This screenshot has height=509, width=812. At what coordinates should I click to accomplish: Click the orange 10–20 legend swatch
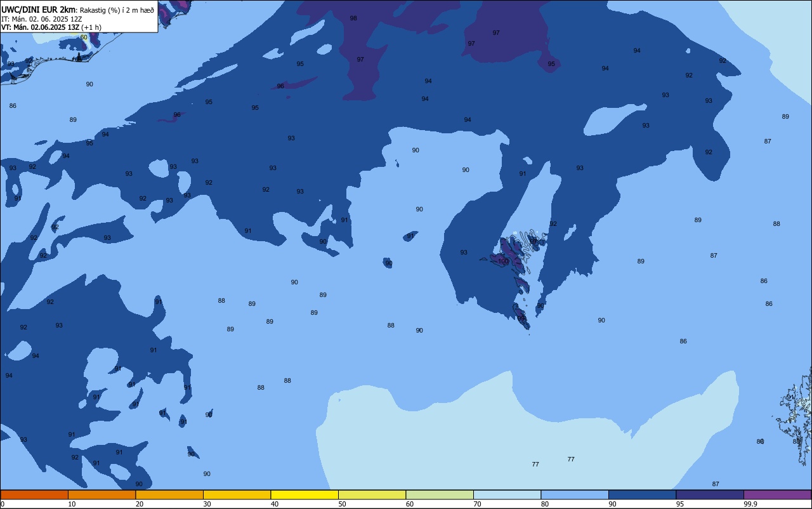tap(101, 494)
